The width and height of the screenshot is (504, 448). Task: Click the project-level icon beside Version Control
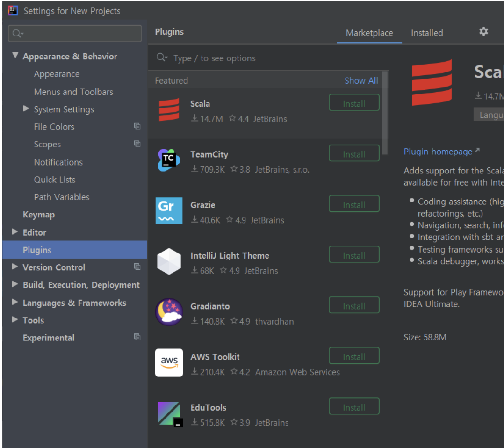(x=137, y=267)
